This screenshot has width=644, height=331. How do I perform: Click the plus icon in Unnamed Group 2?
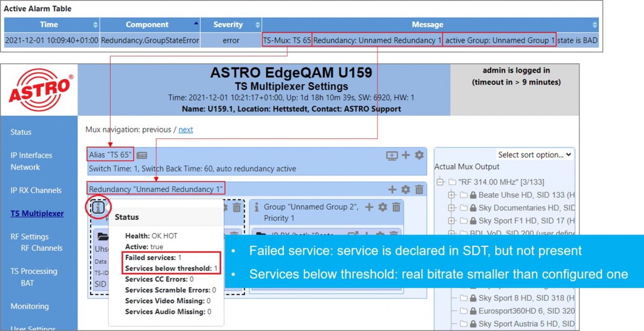click(369, 207)
